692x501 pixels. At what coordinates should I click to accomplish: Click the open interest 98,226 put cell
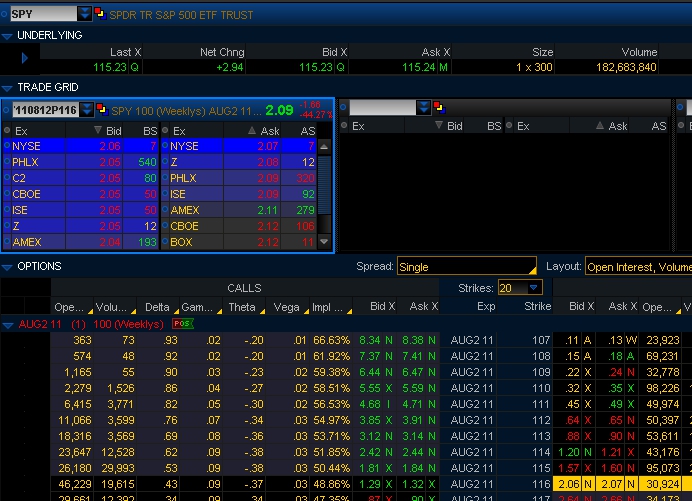(x=662, y=388)
